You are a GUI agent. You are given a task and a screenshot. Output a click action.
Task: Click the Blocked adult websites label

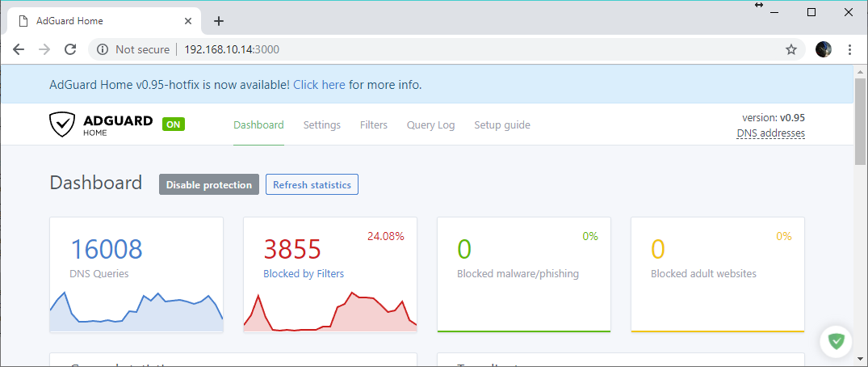click(x=703, y=273)
